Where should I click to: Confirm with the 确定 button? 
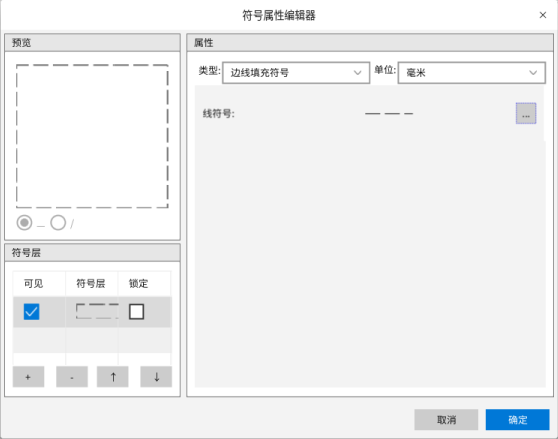517,420
